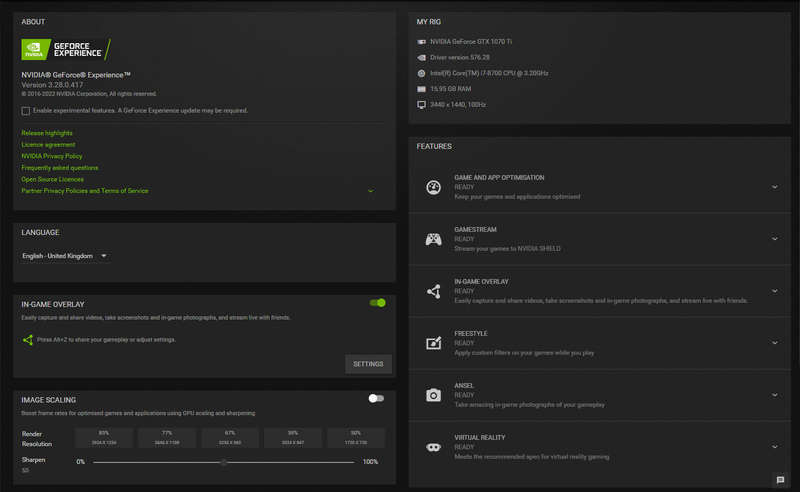
Task: Click the Ansel camera icon
Action: tap(434, 395)
